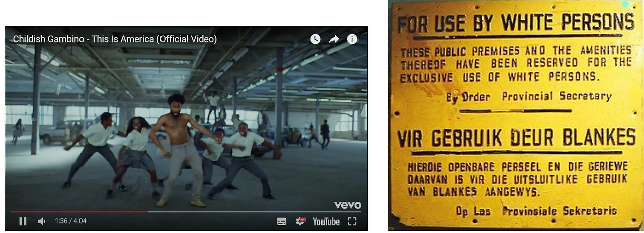This screenshot has width=644, height=233.
Task: Pause the video playback
Action: tap(23, 221)
